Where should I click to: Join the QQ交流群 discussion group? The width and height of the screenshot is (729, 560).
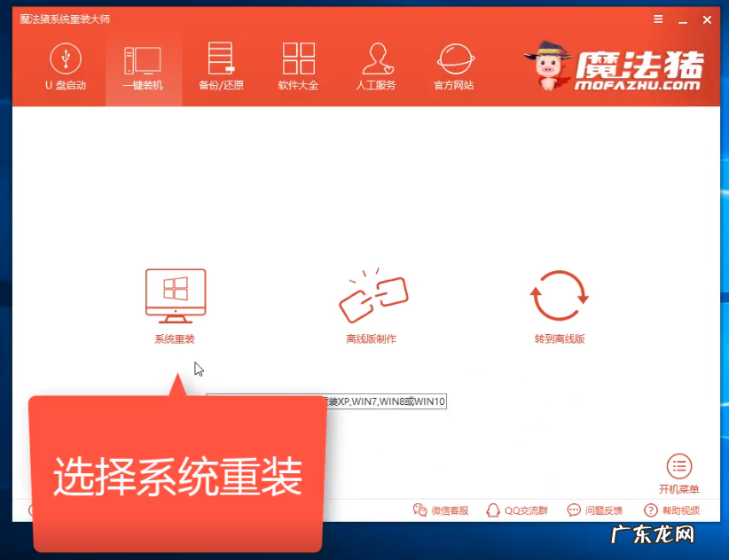(516, 510)
